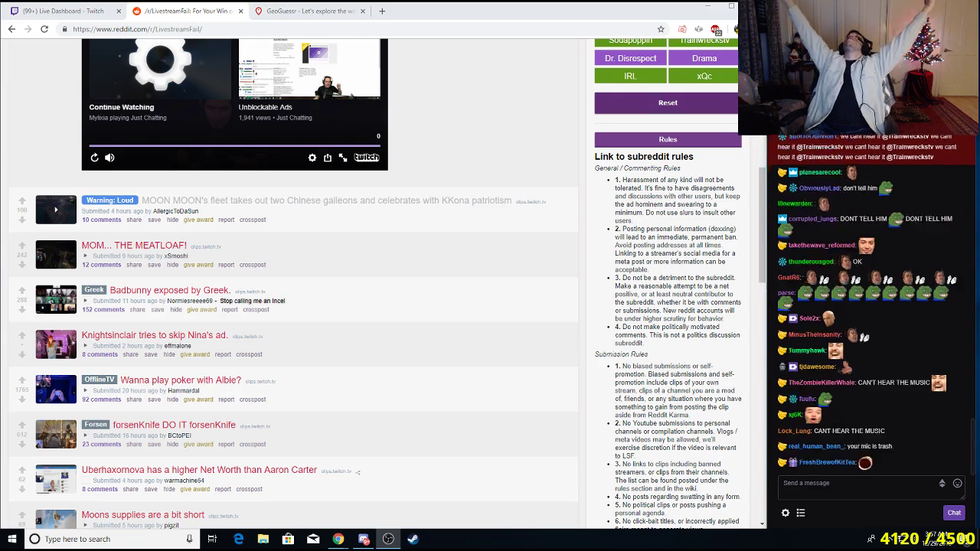Filter posts by xQc flair
This screenshot has height=551, width=980.
point(704,76)
